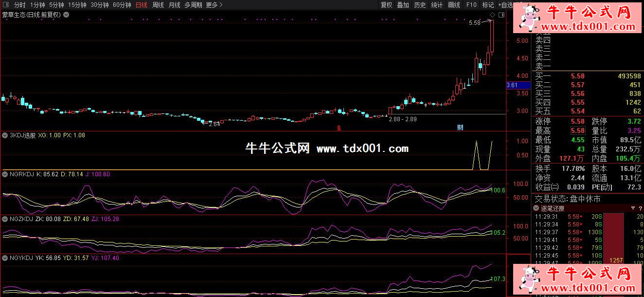Click the panel layout icon beside the diamond
644x297 pixels.
pos(501,16)
